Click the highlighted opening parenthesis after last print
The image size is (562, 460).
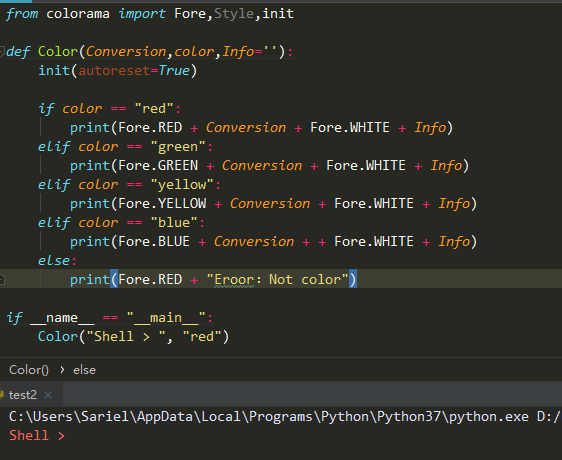pyautogui.click(x=114, y=279)
